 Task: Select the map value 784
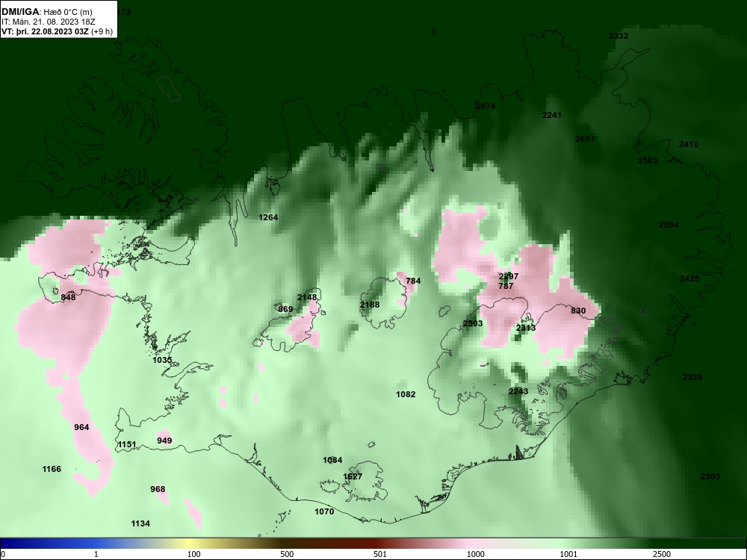413,281
